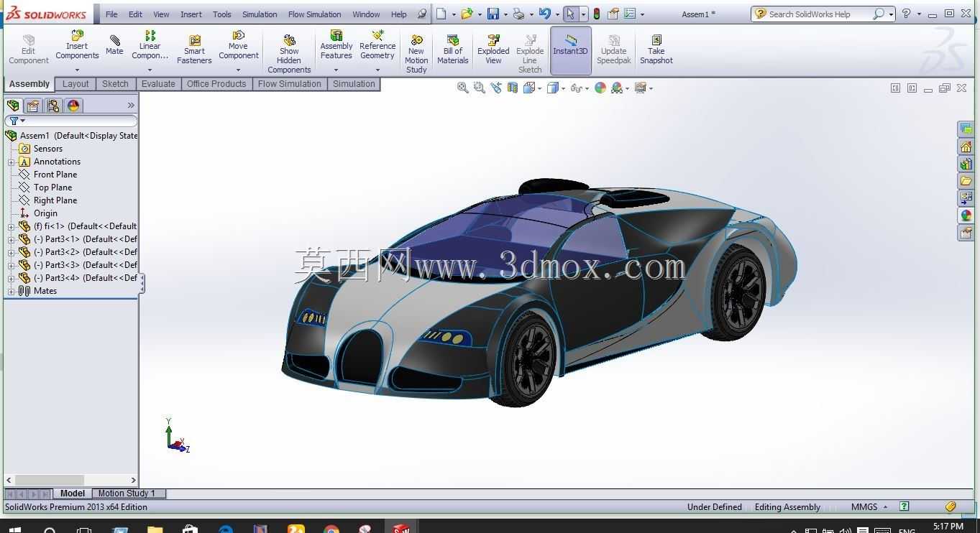This screenshot has height=533, width=980.
Task: Open the Linear Component Pattern dropdown arrow
Action: (x=150, y=70)
